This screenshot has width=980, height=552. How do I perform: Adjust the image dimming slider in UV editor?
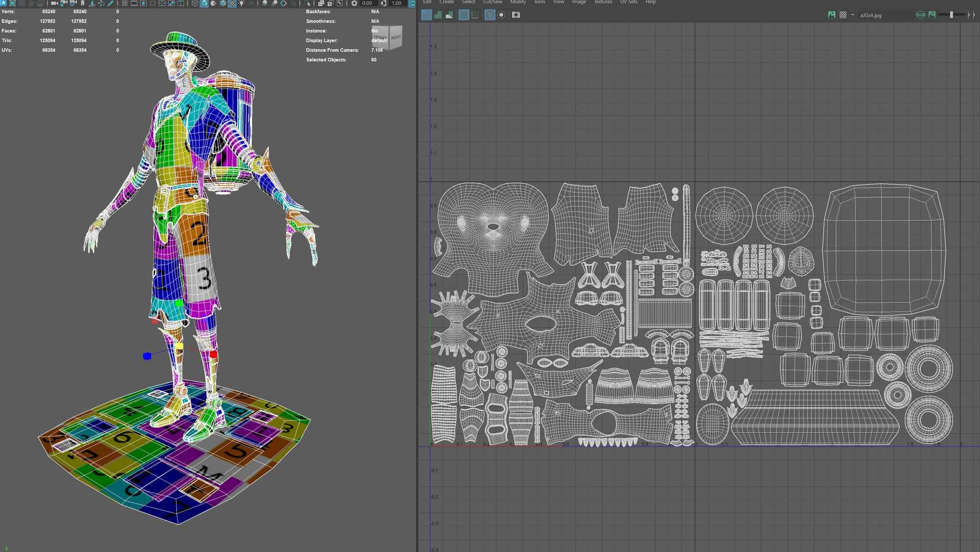click(x=951, y=15)
